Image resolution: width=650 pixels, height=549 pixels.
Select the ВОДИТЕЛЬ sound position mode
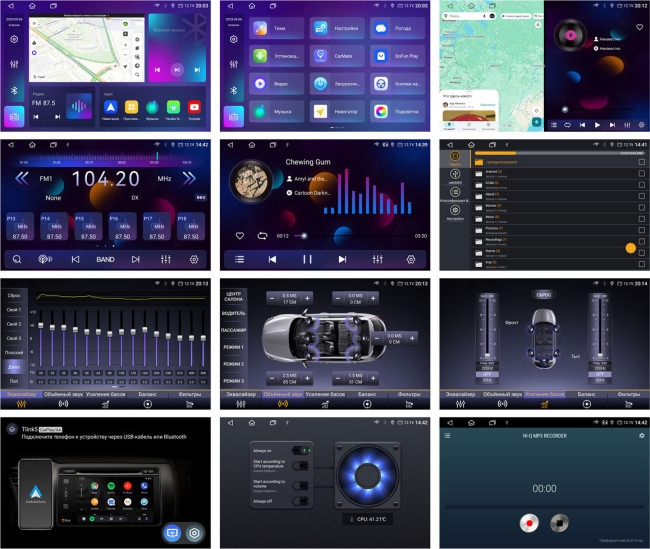tap(235, 313)
